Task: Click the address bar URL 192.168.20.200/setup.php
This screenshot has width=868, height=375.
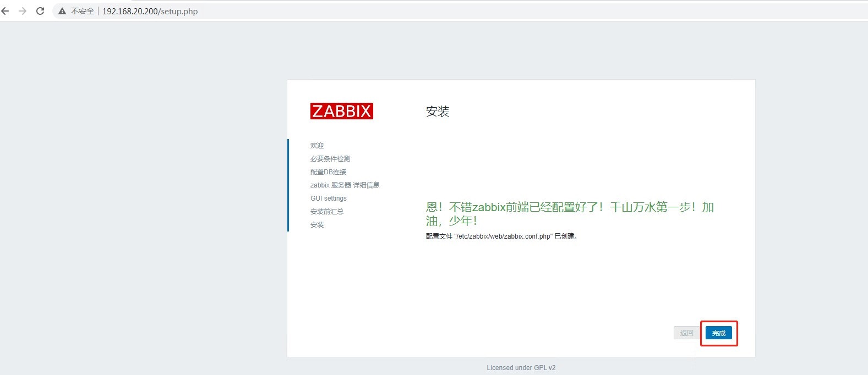Action: point(150,11)
